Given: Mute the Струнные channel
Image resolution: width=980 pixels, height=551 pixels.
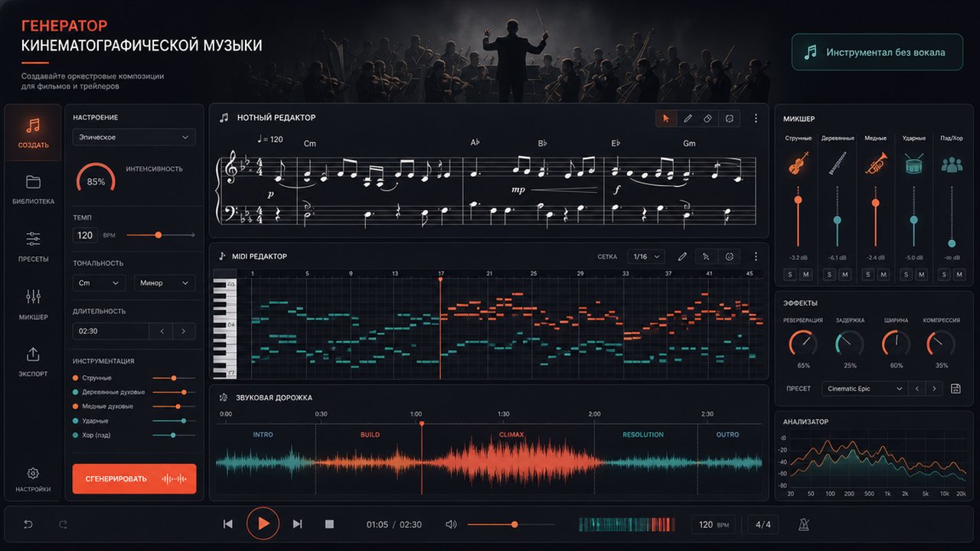Looking at the screenshot, I should [806, 274].
